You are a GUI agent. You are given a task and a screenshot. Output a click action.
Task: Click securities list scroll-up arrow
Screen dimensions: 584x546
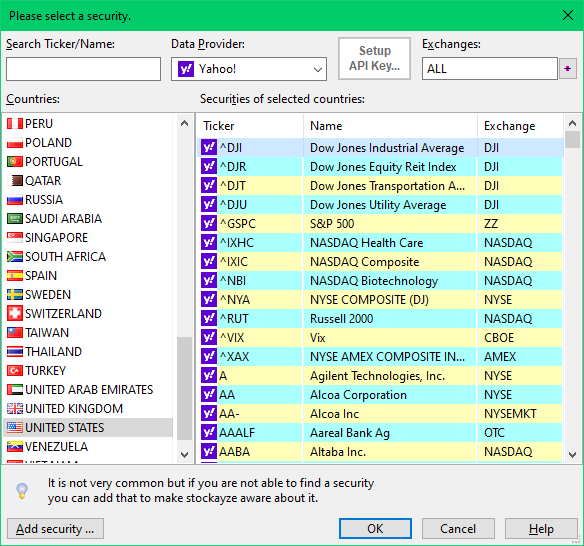click(x=572, y=123)
